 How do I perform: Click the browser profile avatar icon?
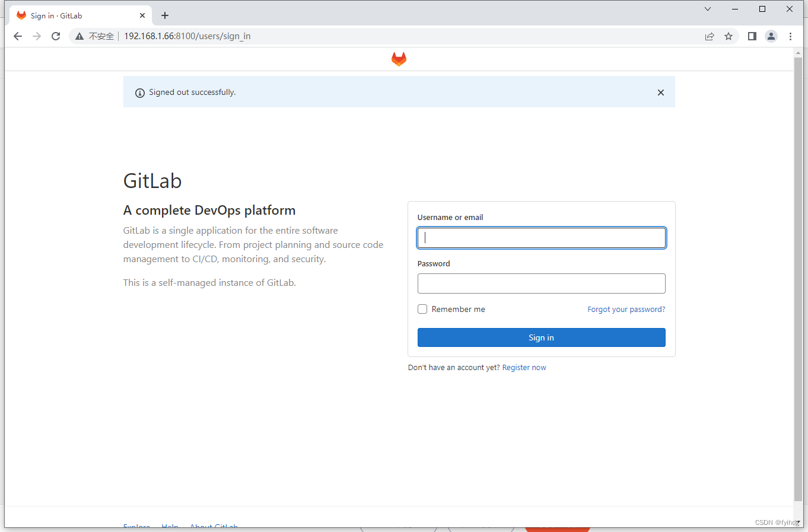tap(771, 36)
